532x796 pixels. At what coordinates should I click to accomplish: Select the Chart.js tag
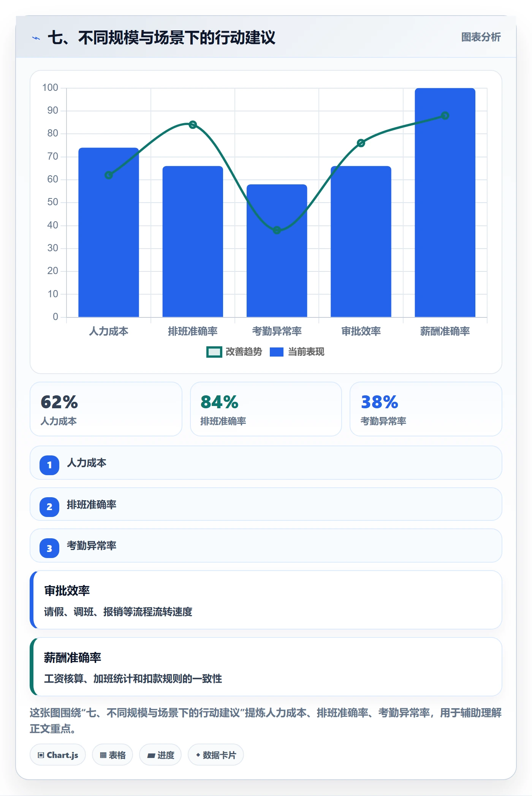(x=58, y=755)
